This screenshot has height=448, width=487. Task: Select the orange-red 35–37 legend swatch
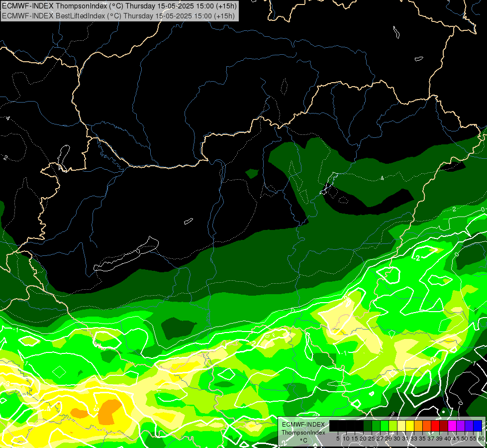pos(427,426)
